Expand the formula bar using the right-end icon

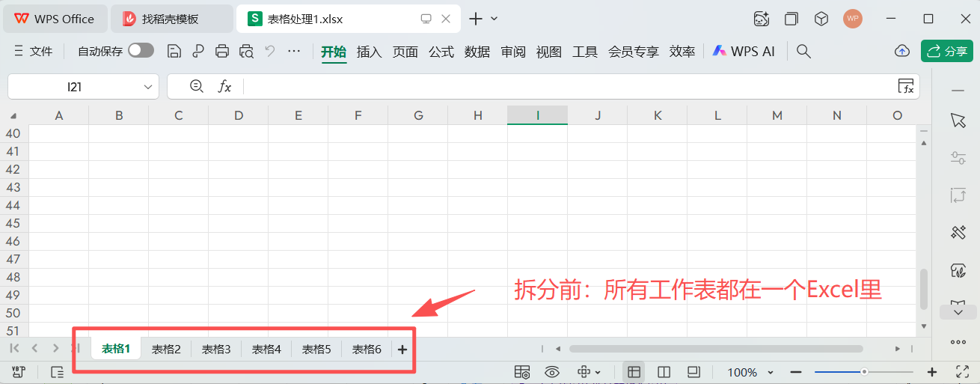click(x=906, y=86)
